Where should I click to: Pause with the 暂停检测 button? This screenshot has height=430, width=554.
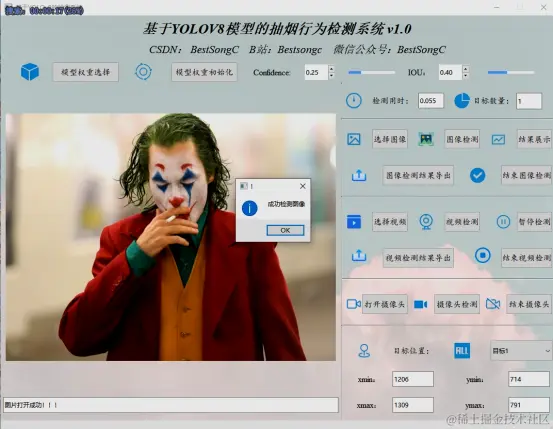tap(534, 222)
